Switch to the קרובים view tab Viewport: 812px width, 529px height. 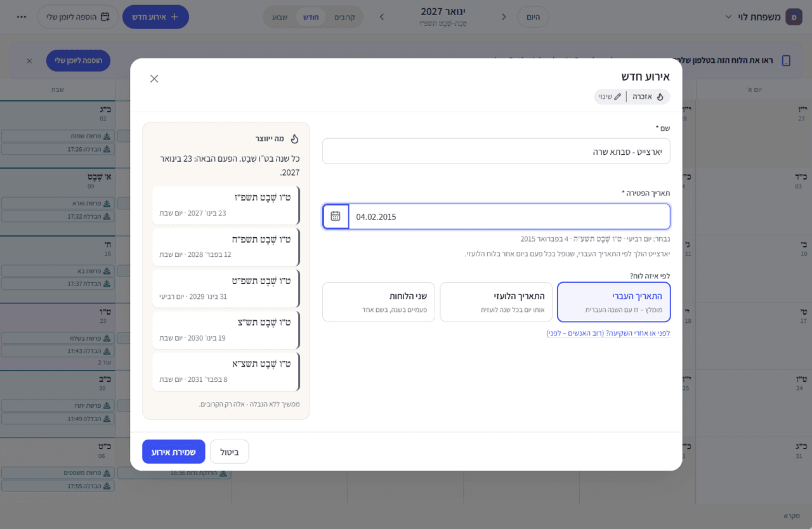coord(344,16)
